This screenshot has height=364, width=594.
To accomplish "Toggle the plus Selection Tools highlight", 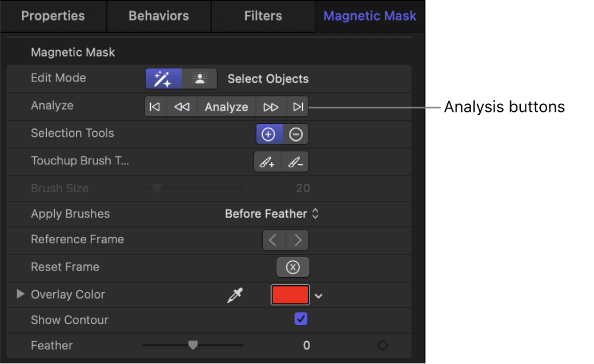I will click(x=269, y=134).
